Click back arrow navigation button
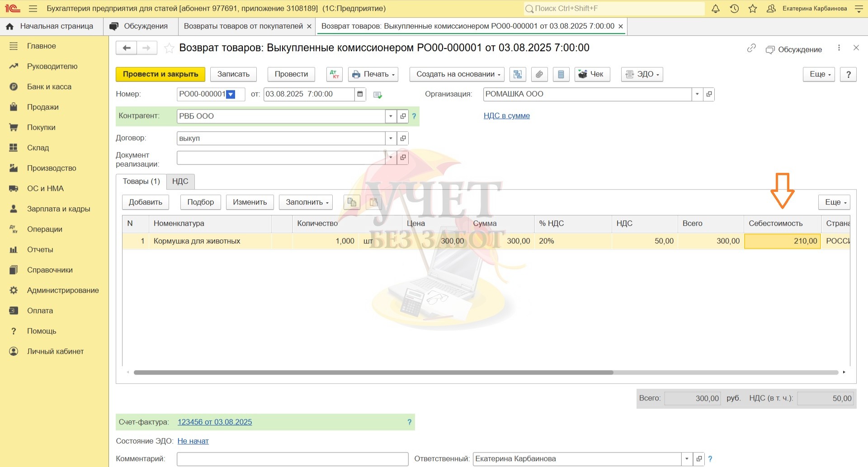Viewport: 868px width, 467px height. click(x=127, y=48)
